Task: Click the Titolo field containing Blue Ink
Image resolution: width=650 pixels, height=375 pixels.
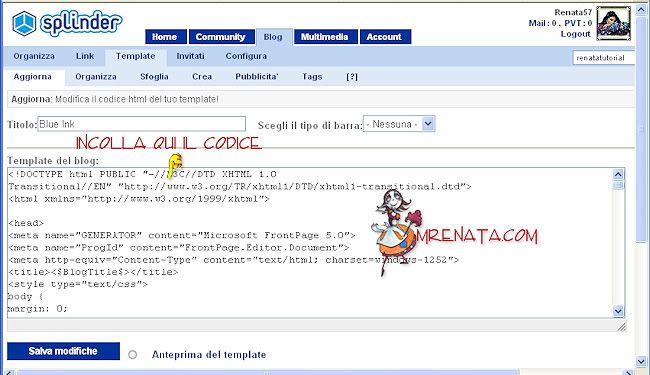Action: click(142, 124)
